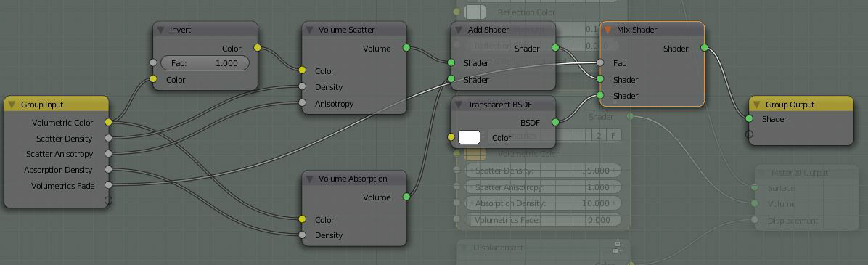Click the Volumetric Color output socket
This screenshot has height=265, width=868.
click(109, 122)
